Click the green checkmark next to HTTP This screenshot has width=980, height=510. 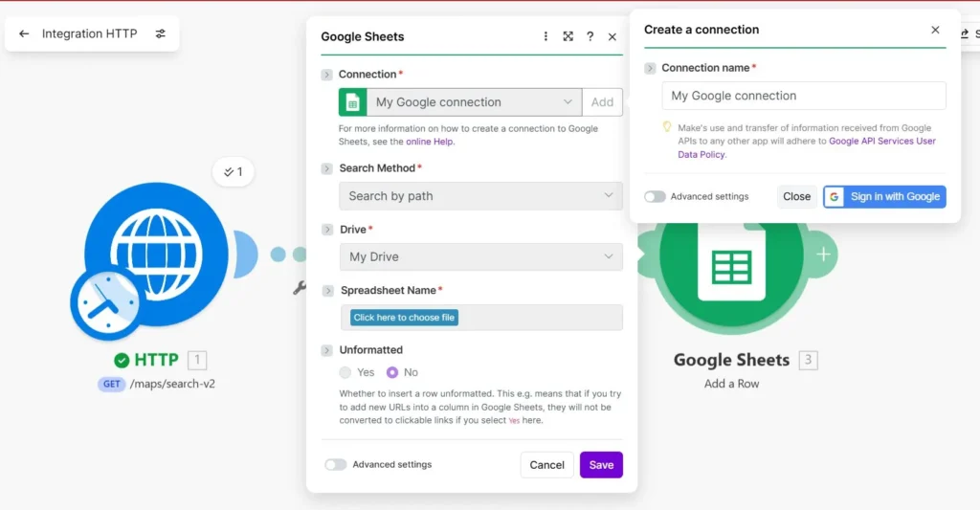pos(122,361)
